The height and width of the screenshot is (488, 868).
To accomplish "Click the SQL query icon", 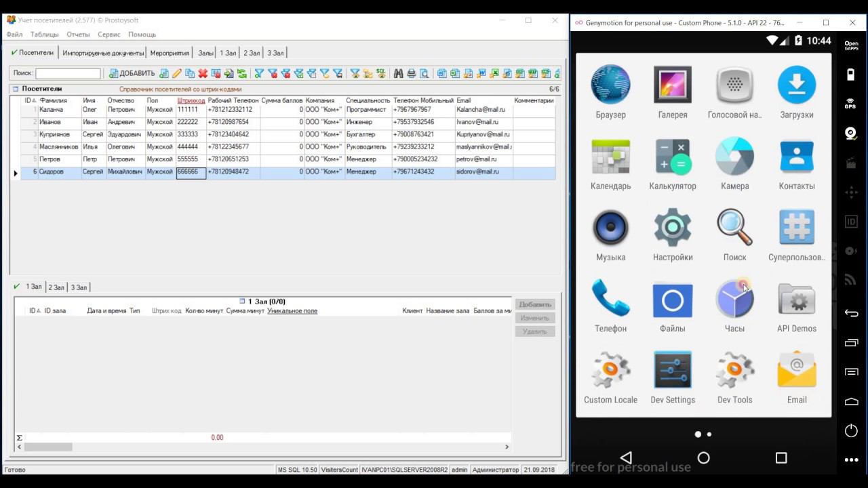I will click(x=380, y=73).
